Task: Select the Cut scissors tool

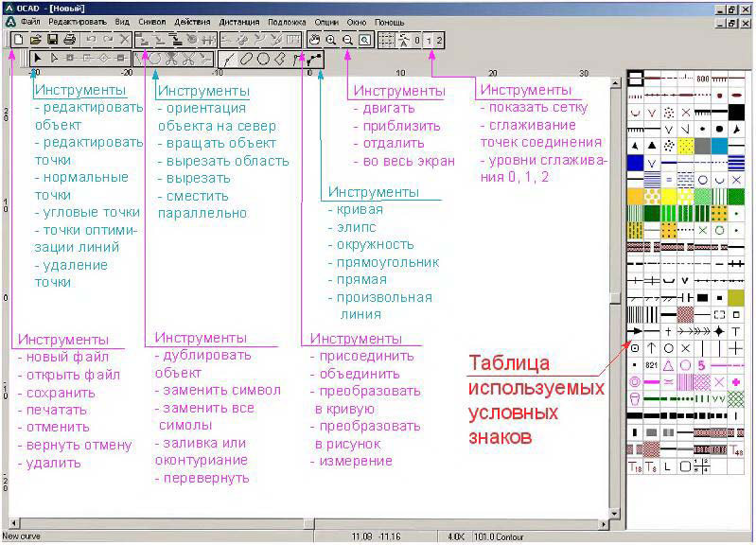Action: click(x=188, y=59)
